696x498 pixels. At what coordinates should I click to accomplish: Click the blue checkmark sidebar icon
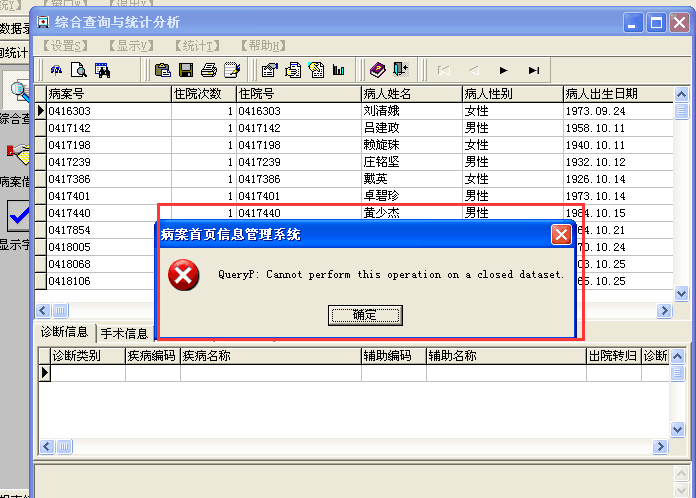(18, 216)
